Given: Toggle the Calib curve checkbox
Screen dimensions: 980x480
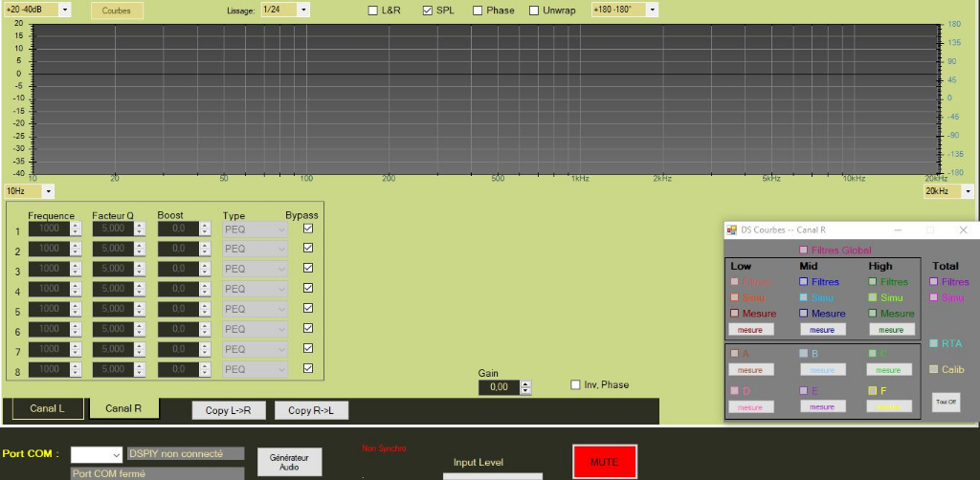Looking at the screenshot, I should [934, 369].
